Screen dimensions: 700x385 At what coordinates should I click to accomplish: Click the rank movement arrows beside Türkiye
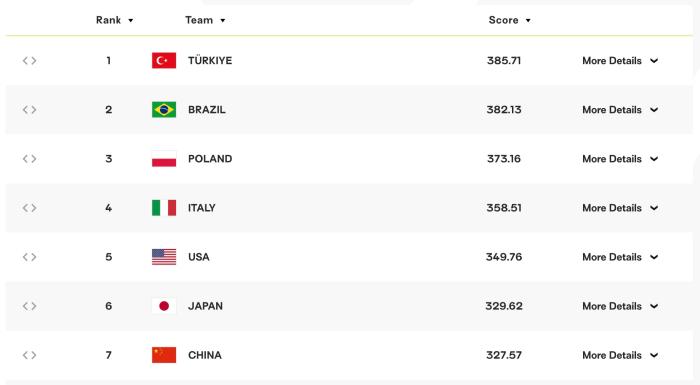(x=29, y=60)
